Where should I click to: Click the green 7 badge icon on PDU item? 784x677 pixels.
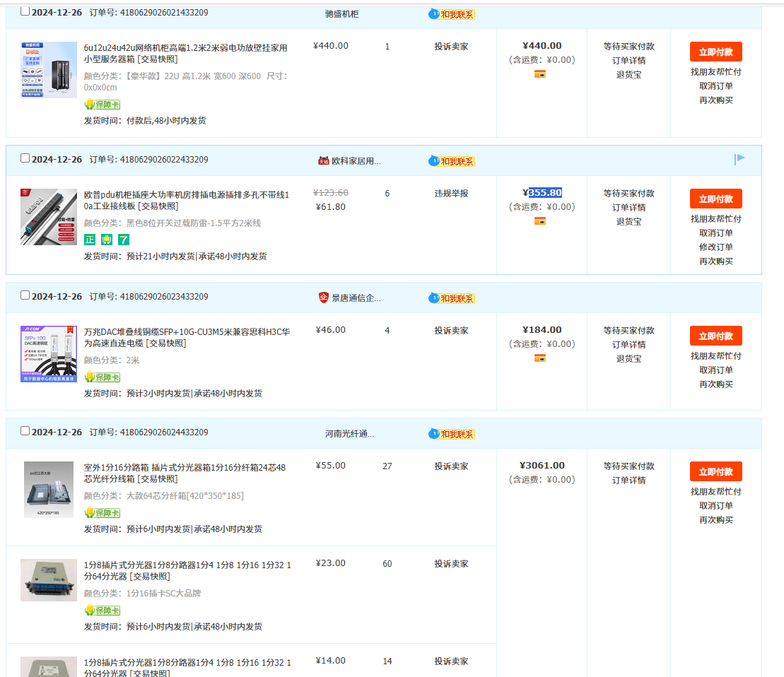[x=124, y=240]
